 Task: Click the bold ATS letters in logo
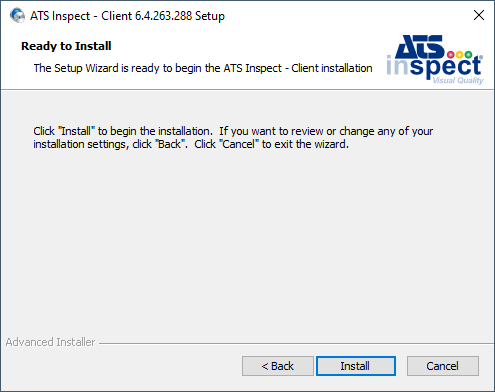click(x=420, y=46)
